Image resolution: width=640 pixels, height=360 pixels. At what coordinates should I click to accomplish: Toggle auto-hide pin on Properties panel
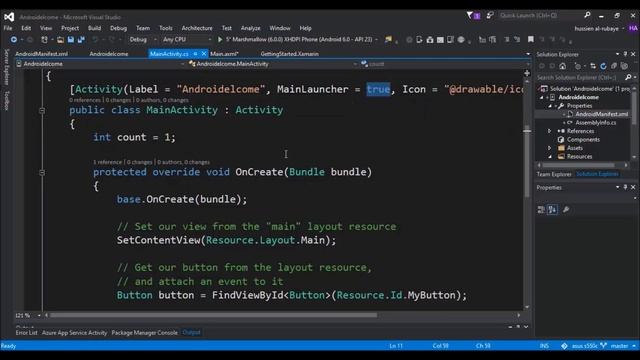[x=625, y=187]
